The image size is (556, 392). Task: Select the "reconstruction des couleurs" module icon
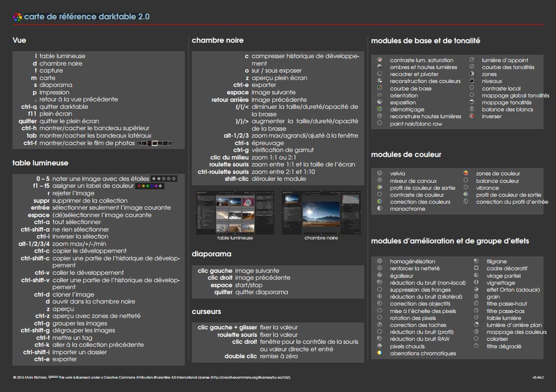point(380,81)
